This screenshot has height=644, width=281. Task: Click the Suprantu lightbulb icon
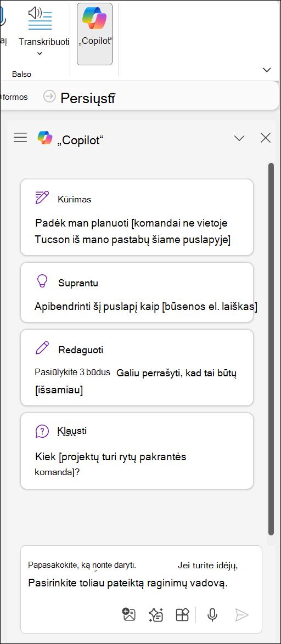(42, 282)
